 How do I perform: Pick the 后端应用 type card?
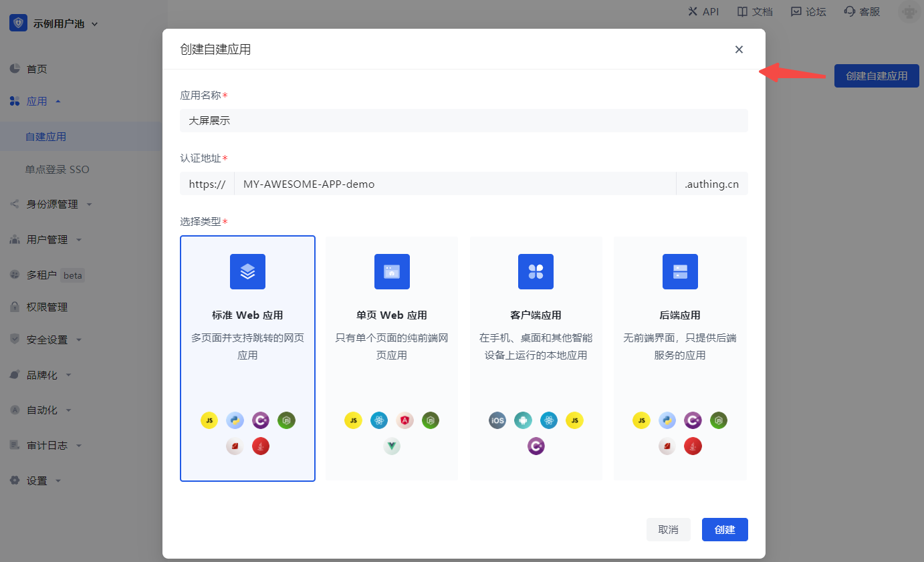pyautogui.click(x=680, y=358)
